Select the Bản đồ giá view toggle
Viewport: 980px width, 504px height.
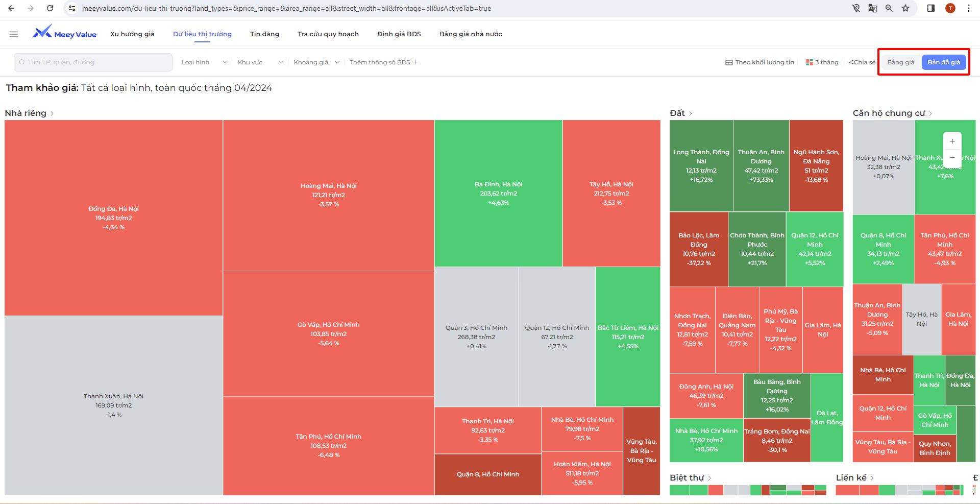(x=943, y=62)
